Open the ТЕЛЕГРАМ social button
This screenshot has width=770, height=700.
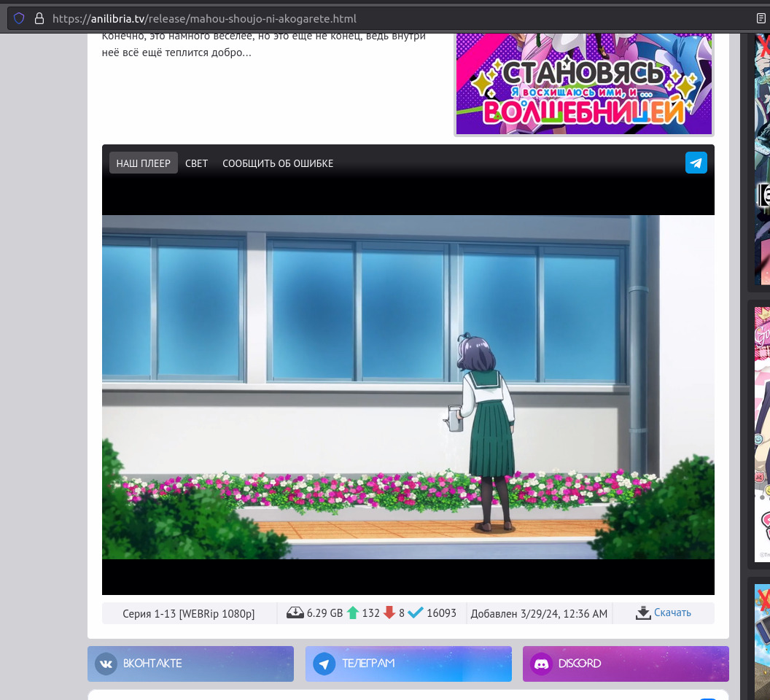point(408,664)
